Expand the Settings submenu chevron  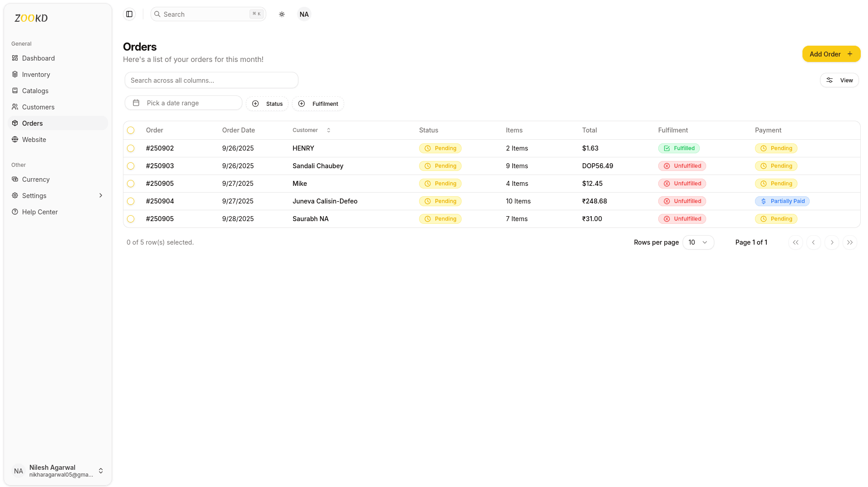pos(100,195)
